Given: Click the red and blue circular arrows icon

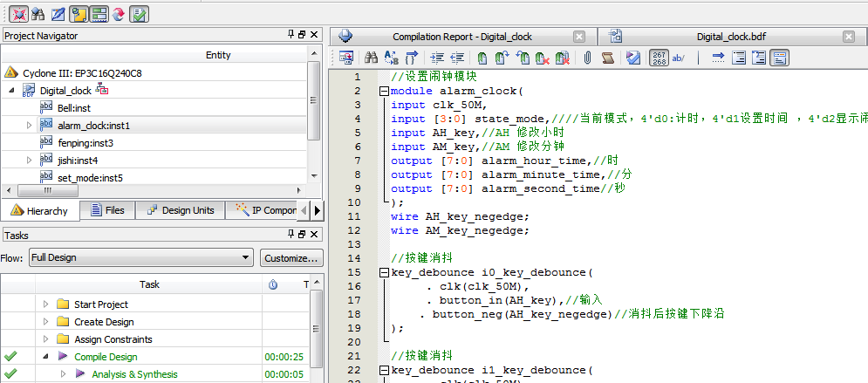Looking at the screenshot, I should [118, 14].
